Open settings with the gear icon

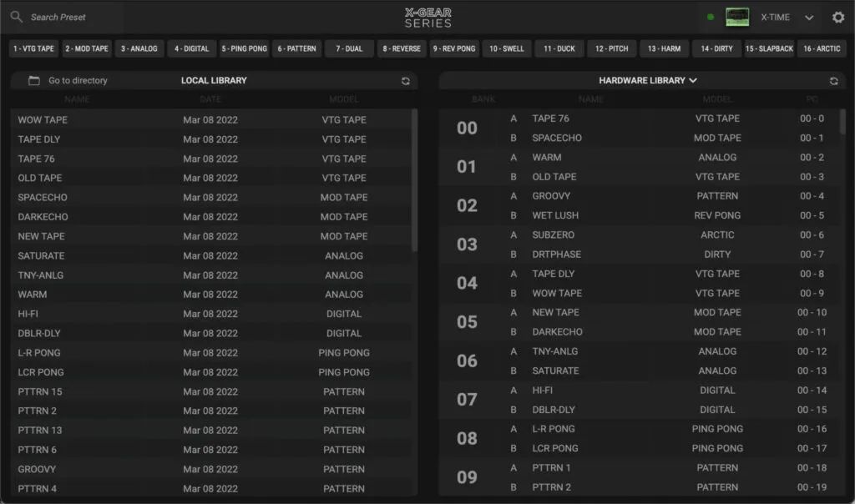(x=838, y=18)
